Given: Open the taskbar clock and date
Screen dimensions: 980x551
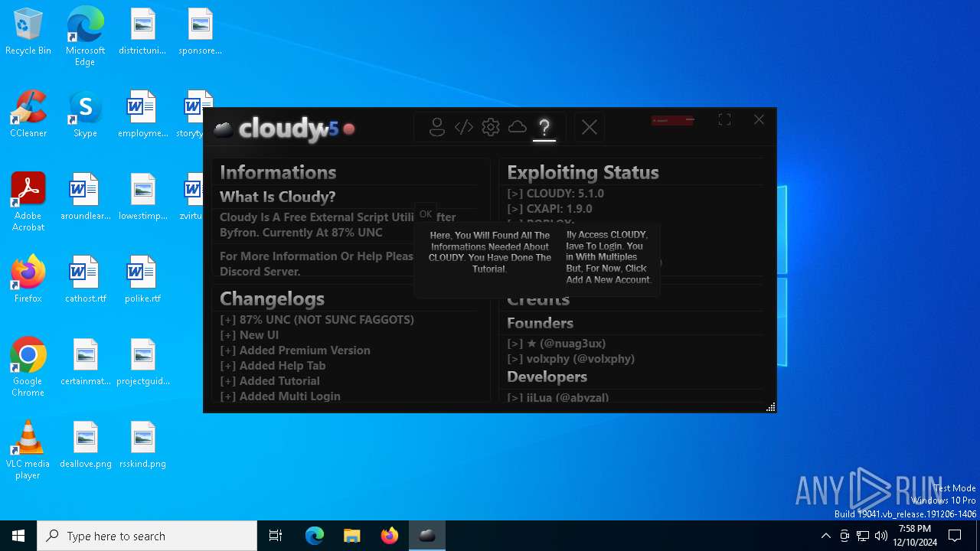Looking at the screenshot, I should tap(915, 536).
